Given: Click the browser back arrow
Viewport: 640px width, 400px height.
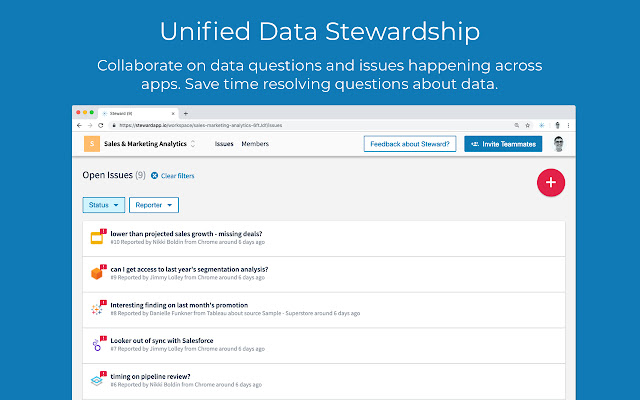Looking at the screenshot, I should coord(79,125).
